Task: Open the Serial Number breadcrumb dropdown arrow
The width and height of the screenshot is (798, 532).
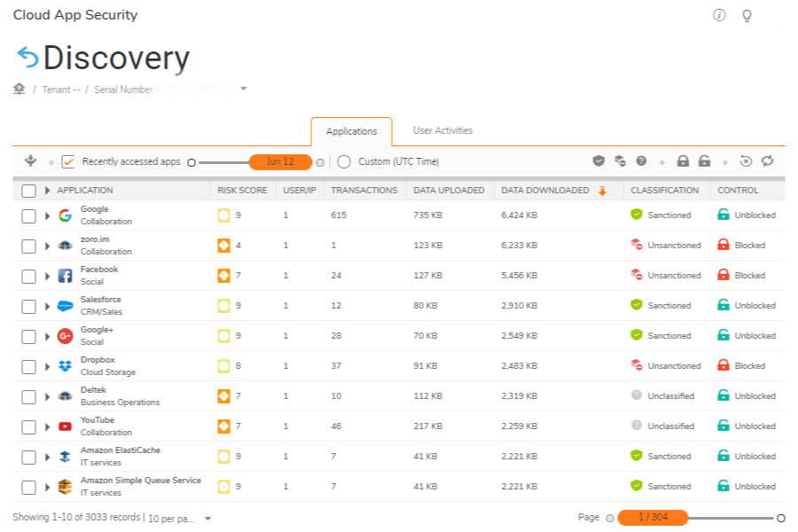Action: (x=244, y=89)
